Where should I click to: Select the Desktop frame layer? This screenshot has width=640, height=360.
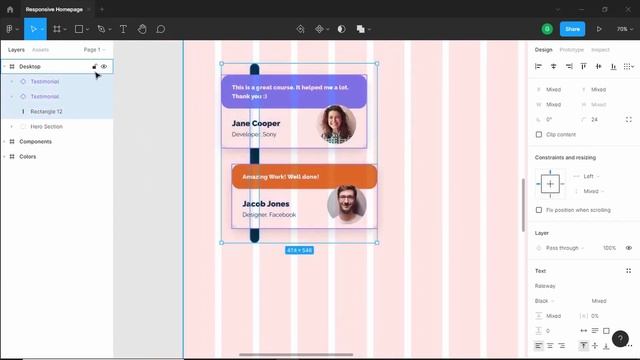coord(57,66)
